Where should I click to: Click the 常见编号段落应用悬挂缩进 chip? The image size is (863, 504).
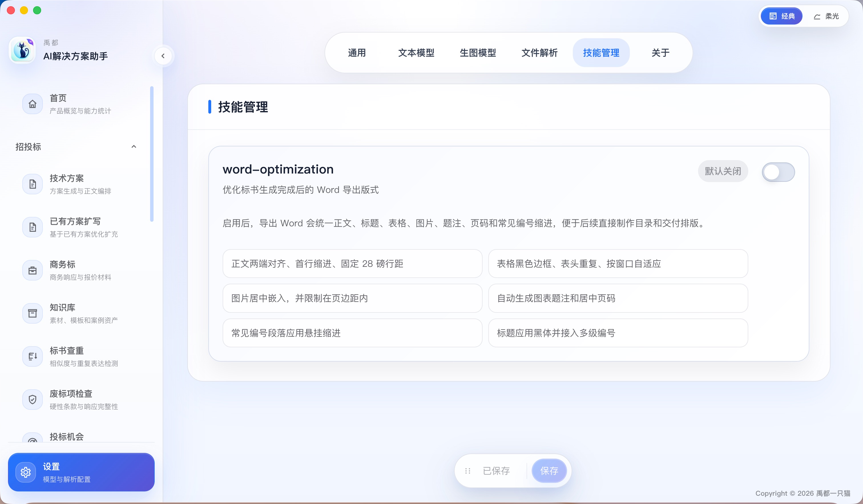352,333
